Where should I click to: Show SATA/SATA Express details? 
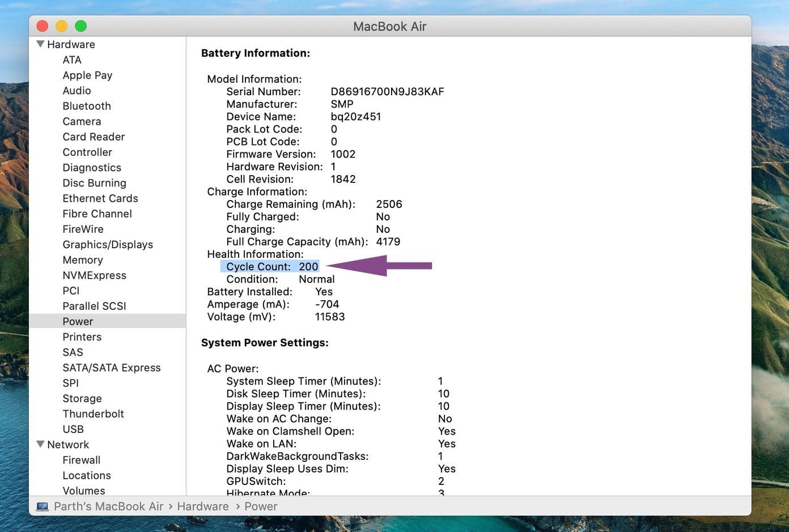[112, 368]
